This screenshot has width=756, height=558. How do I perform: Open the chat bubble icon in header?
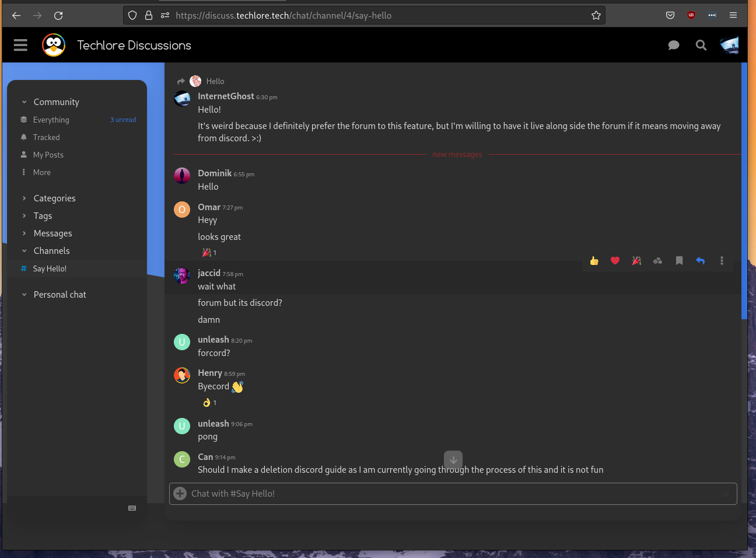coord(674,45)
